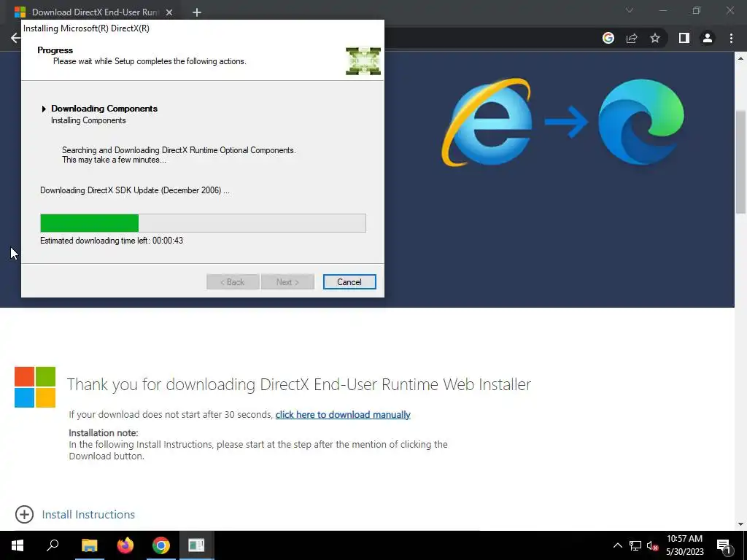Click the page's vertical scrollbar thumb

[740, 162]
